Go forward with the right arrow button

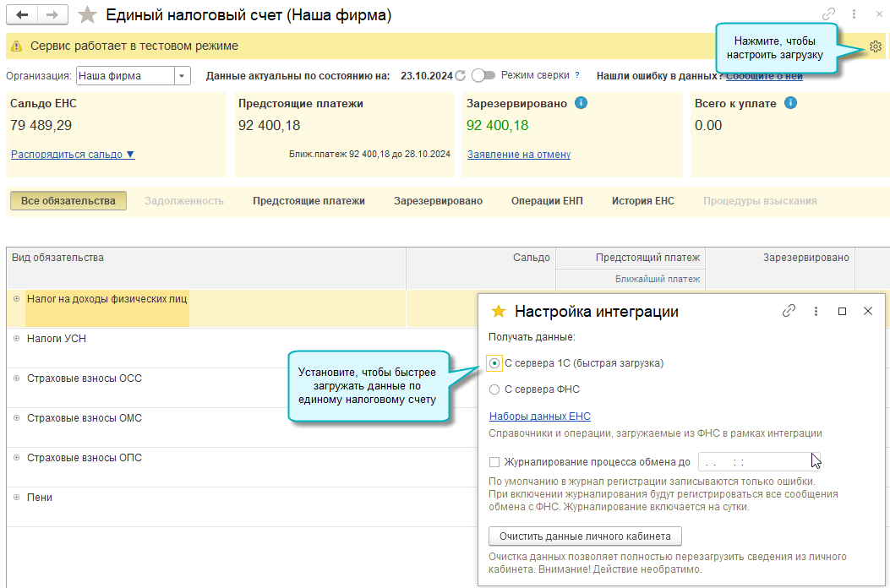[52, 15]
